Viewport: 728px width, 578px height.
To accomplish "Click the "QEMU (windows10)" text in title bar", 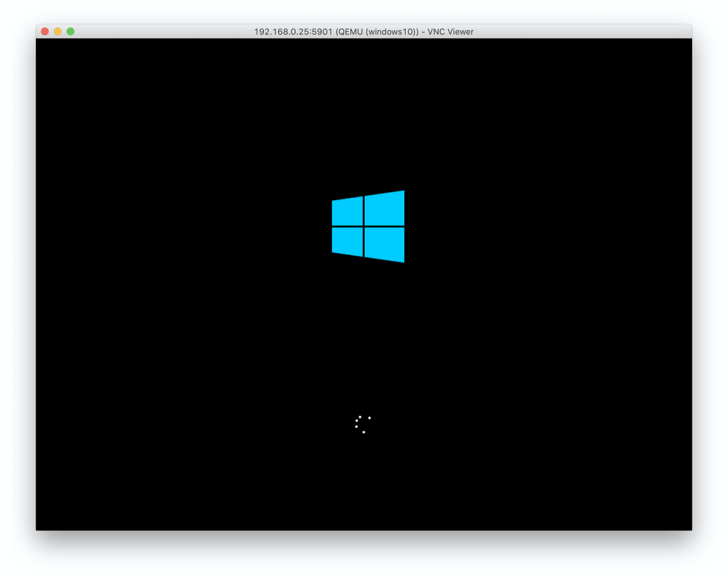I will tap(377, 32).
